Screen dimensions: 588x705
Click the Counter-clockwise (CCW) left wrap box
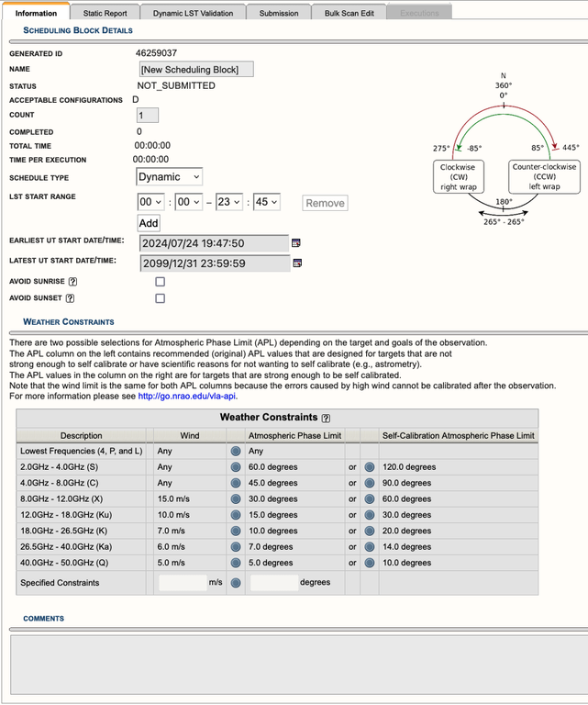click(x=545, y=176)
